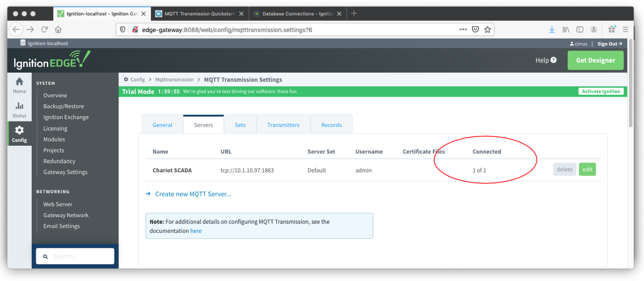This screenshot has height=281, width=644.
Task: Save the page to Pocket
Action: [x=475, y=30]
